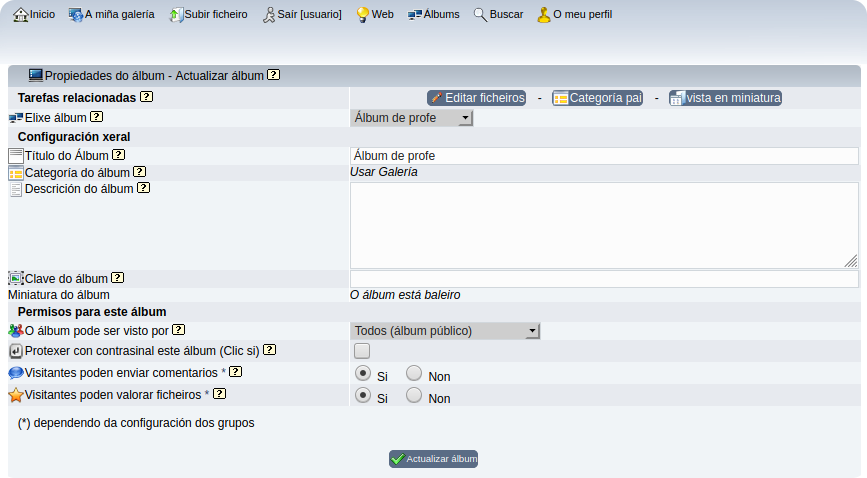Image resolution: width=867 pixels, height=478 pixels.
Task: Click help icon beside Descrición do álbum
Action: pyautogui.click(x=143, y=188)
